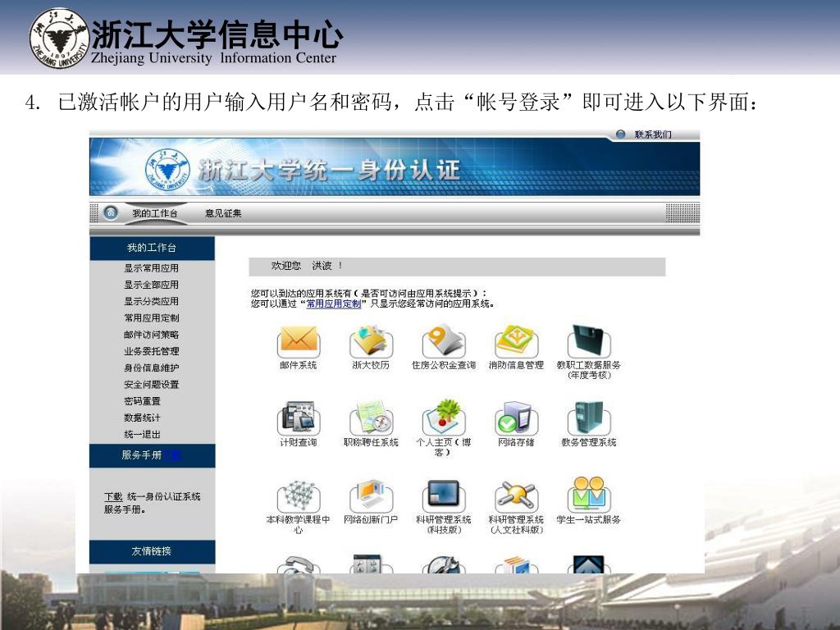840x630 pixels.
Task: Open the 个人主页(博客) icon
Action: pyautogui.click(x=444, y=418)
